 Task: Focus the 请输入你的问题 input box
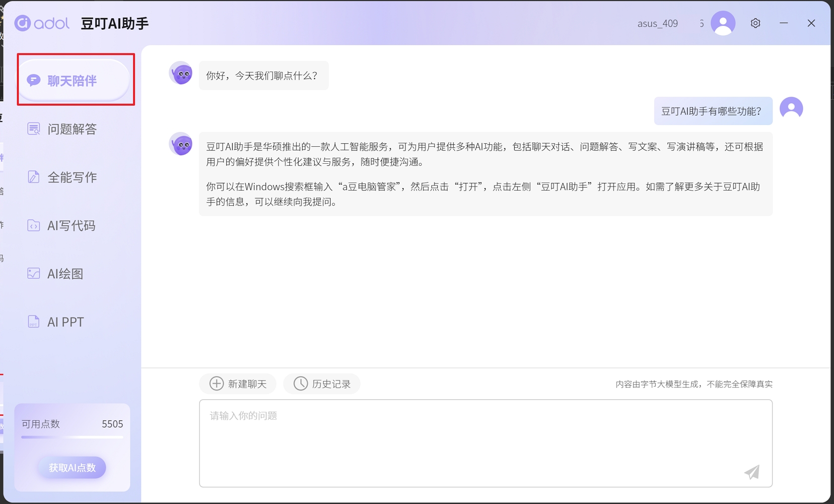486,443
